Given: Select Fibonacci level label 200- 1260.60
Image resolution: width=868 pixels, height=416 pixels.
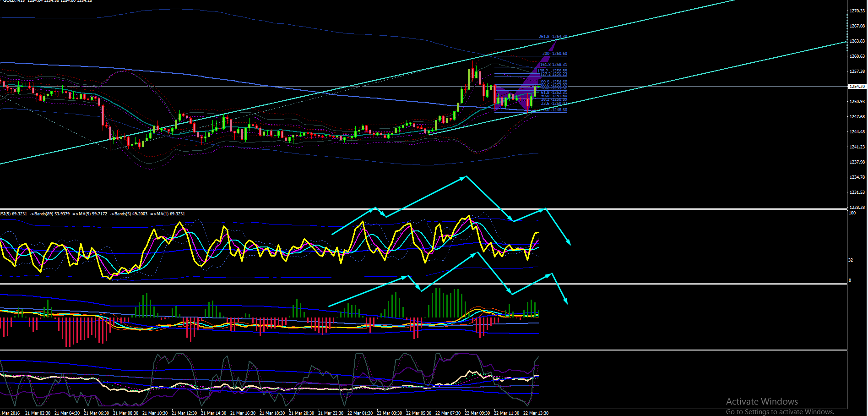Looking at the screenshot, I should [x=555, y=54].
